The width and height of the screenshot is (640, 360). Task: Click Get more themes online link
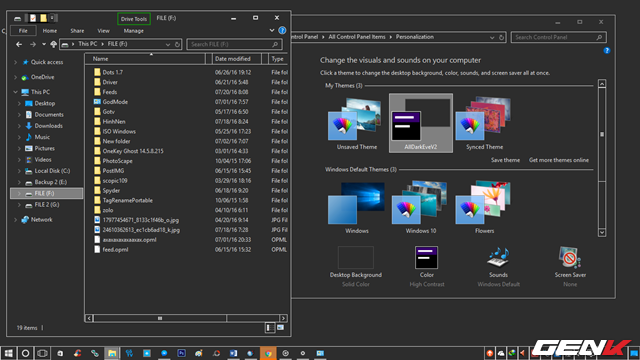(559, 160)
